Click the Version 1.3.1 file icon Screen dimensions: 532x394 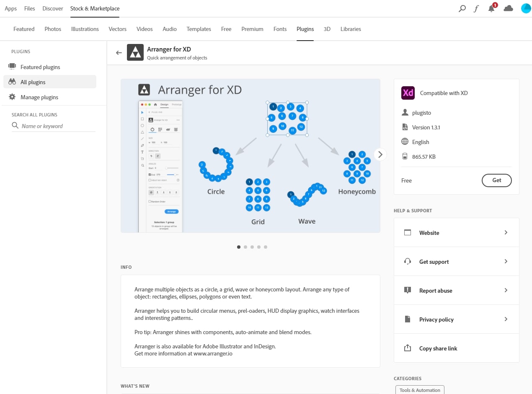[405, 127]
